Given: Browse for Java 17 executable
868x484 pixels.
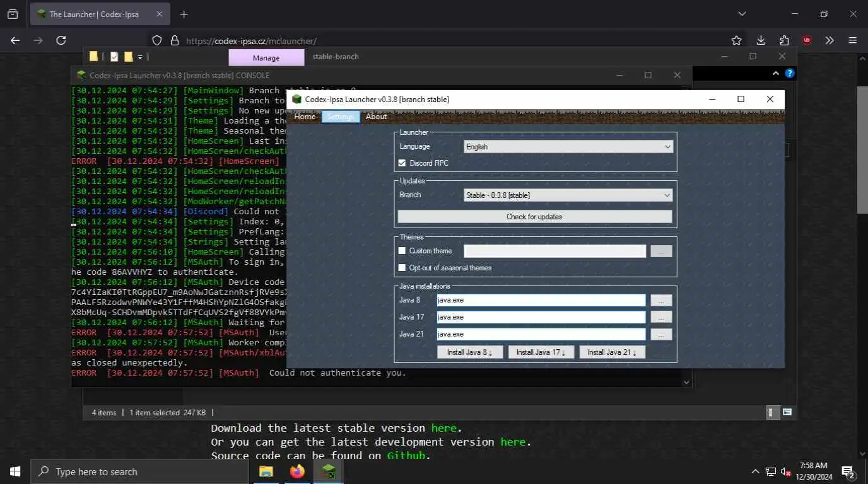Looking at the screenshot, I should point(661,318).
